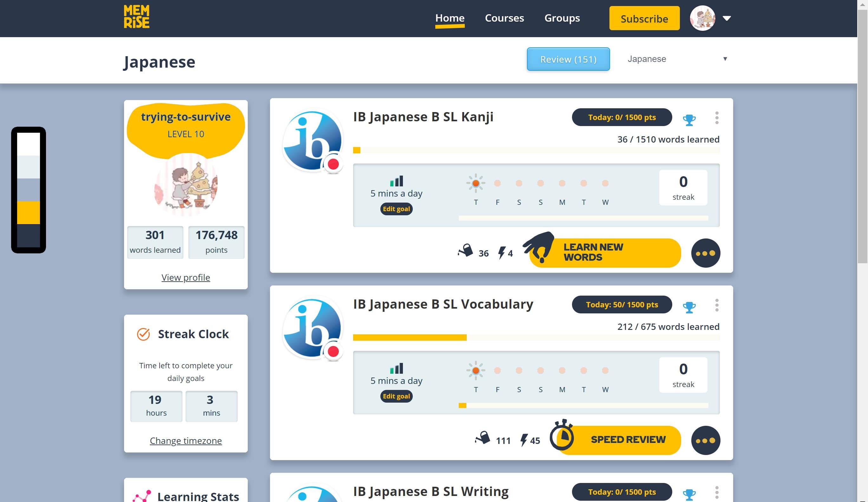This screenshot has height=502, width=868.
Task: Click 176,748 points stat
Action: (x=216, y=242)
